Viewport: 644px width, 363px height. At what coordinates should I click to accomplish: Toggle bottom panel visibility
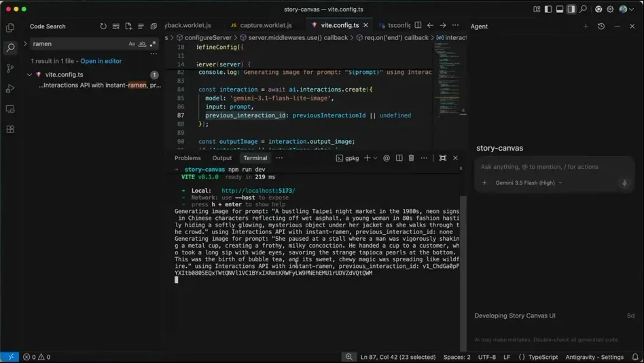[560, 9]
